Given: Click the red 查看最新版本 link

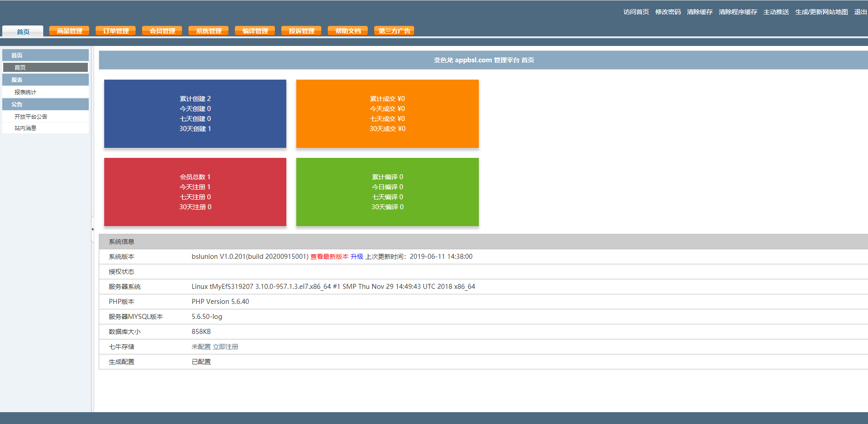Looking at the screenshot, I should click(329, 257).
